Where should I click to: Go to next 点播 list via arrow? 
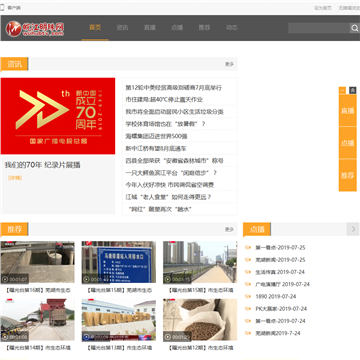[x=353, y=229]
